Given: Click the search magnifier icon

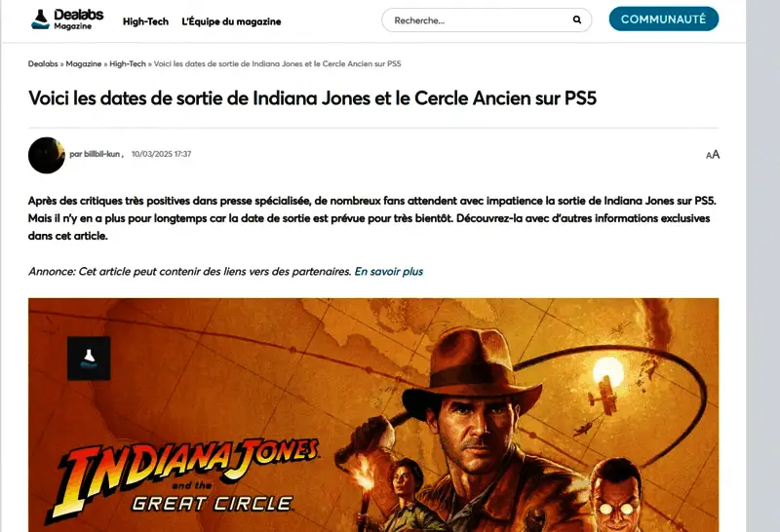Looking at the screenshot, I should pyautogui.click(x=576, y=19).
